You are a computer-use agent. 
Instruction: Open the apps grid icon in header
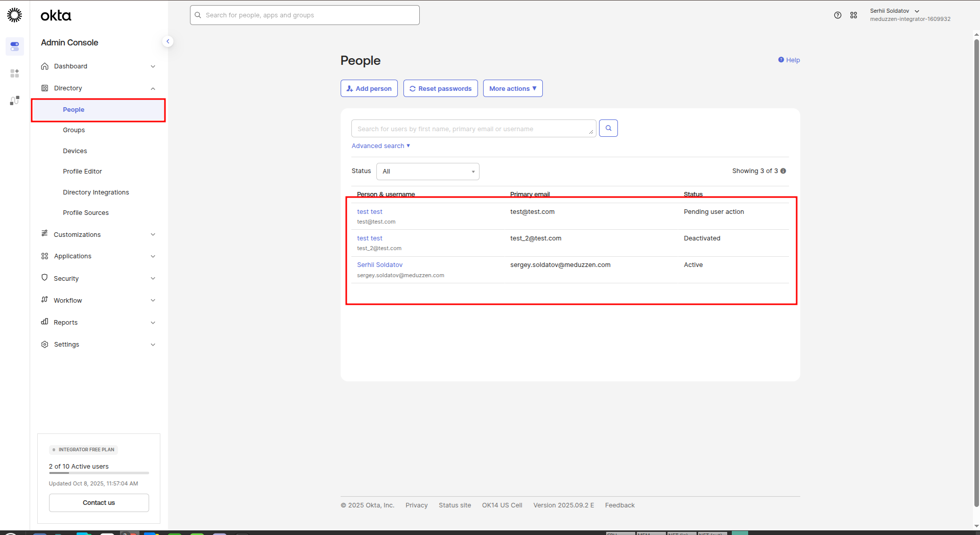tap(853, 15)
